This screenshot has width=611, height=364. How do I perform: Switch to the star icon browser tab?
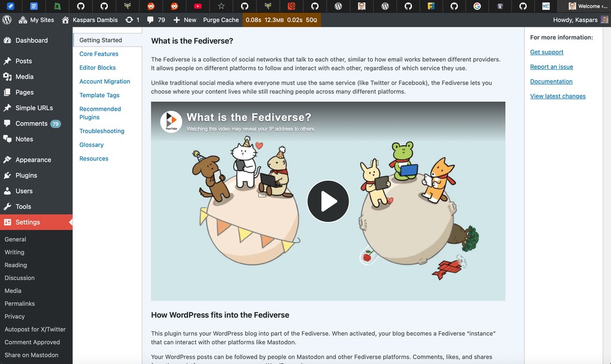(221, 6)
